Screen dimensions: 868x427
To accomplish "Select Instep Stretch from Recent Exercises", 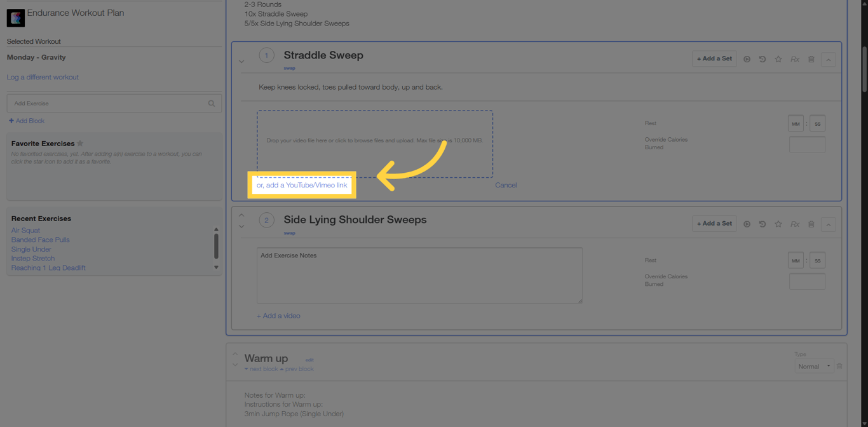I will pos(33,259).
